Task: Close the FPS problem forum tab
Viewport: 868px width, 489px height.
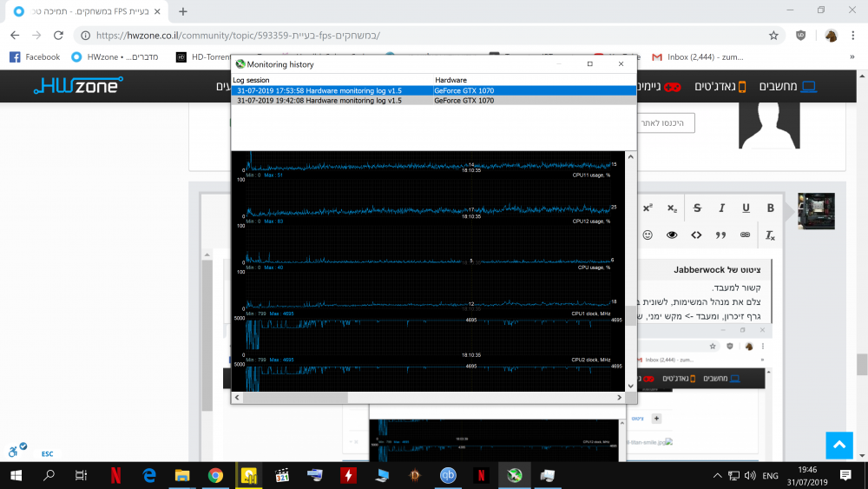Action: click(x=157, y=11)
